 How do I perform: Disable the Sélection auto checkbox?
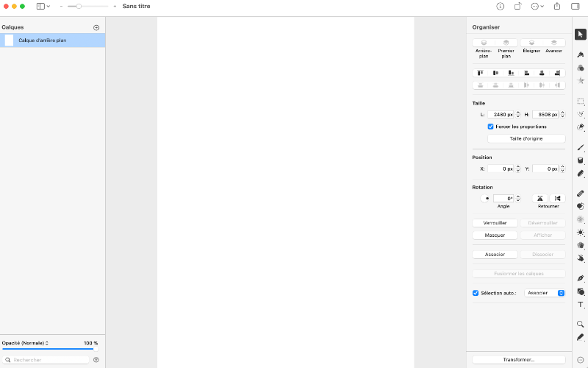(x=476, y=293)
